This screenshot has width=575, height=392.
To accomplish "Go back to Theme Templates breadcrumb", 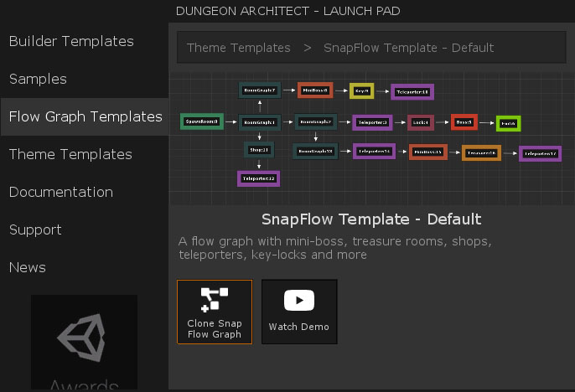I will [238, 48].
